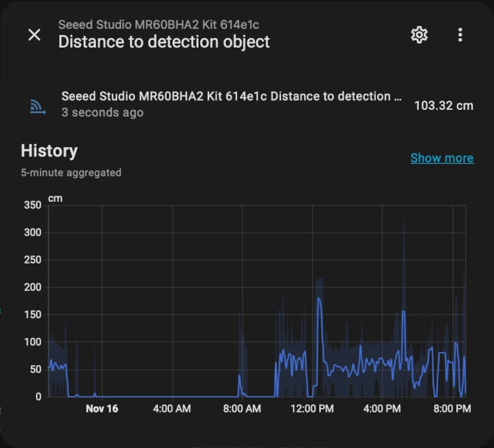Click the 12:00 PM axis label
This screenshot has height=448, width=494.
pos(312,409)
